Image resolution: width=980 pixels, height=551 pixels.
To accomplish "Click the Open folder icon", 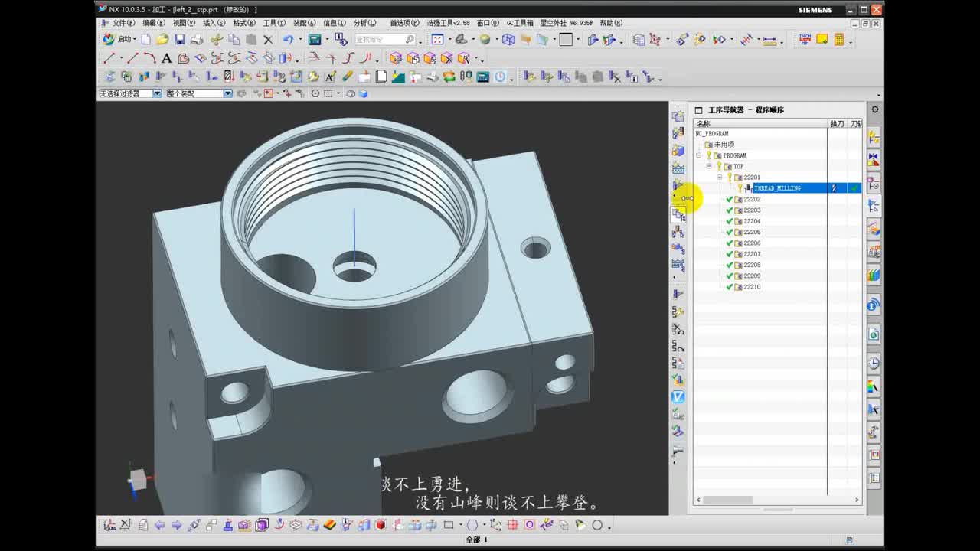I will click(x=162, y=39).
